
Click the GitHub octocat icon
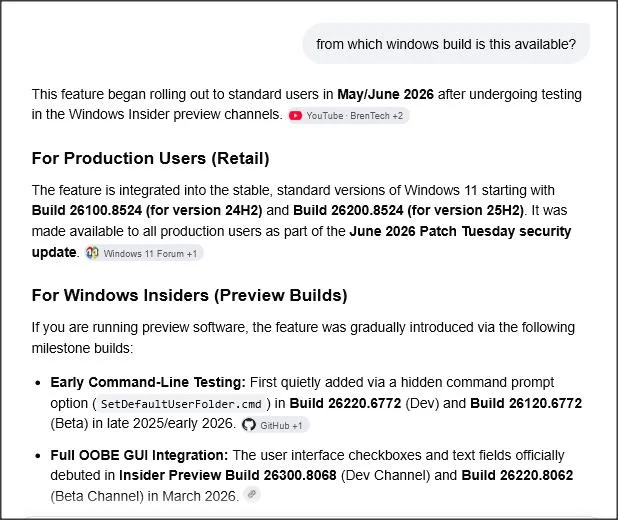coord(249,425)
